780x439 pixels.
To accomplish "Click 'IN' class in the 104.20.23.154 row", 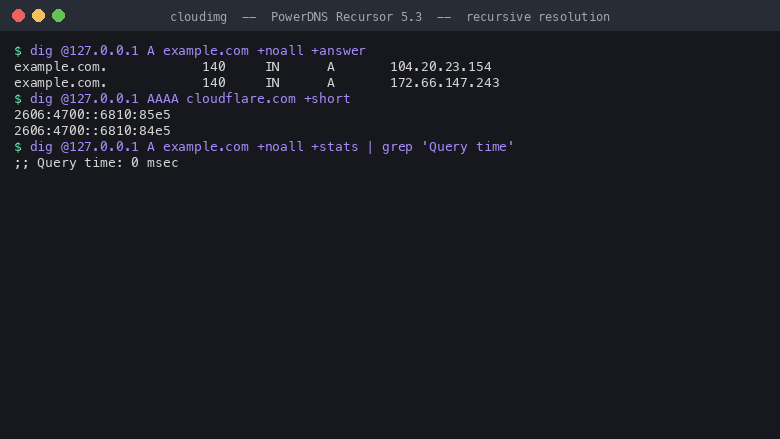I will [x=272, y=67].
